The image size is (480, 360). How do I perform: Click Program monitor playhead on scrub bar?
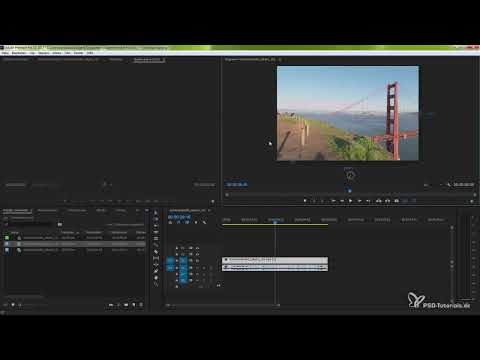(x=350, y=191)
